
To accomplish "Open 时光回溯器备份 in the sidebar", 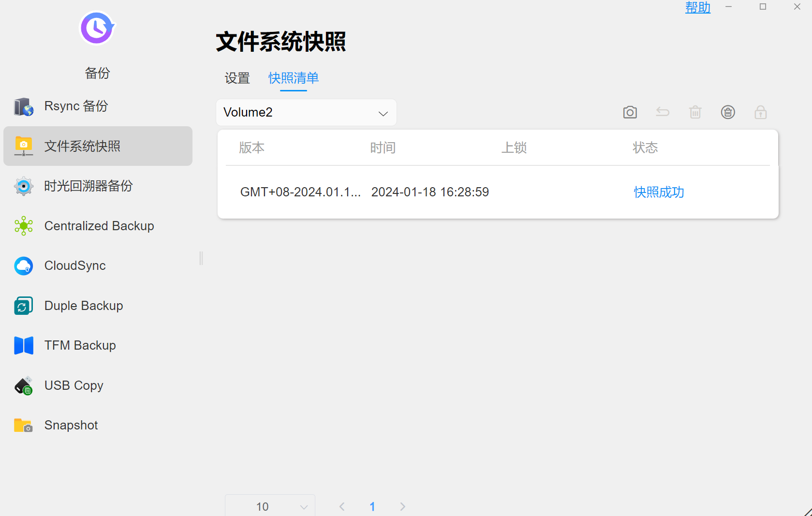I will pyautogui.click(x=88, y=186).
